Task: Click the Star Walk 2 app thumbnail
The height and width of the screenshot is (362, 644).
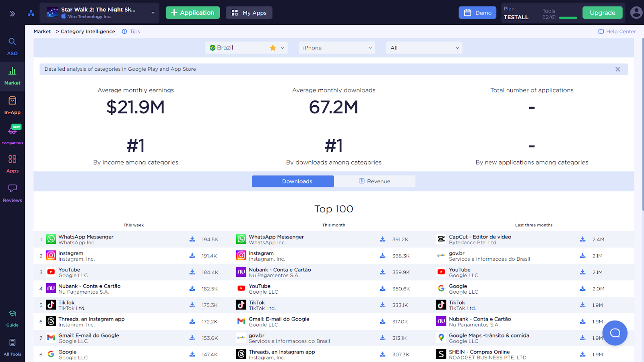Action: click(x=52, y=13)
